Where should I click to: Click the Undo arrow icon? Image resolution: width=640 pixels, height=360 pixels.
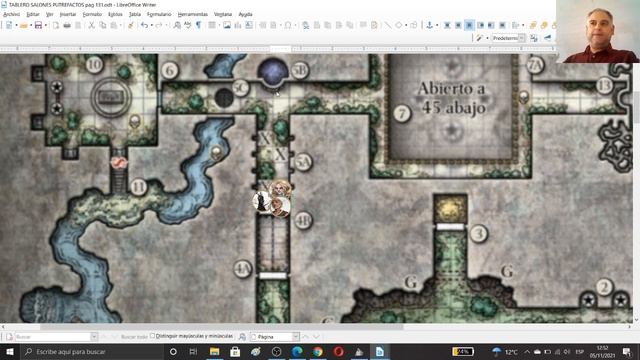click(x=144, y=25)
